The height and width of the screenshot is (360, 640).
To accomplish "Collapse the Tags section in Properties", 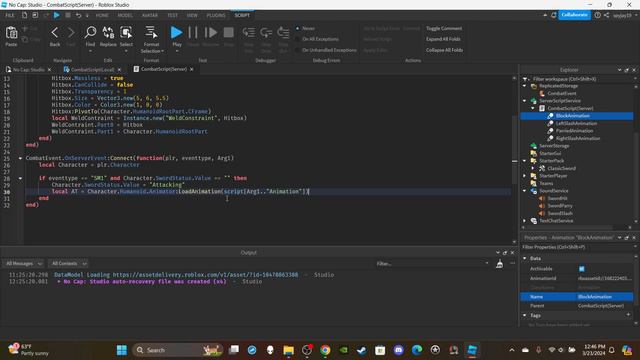I will (x=525, y=315).
